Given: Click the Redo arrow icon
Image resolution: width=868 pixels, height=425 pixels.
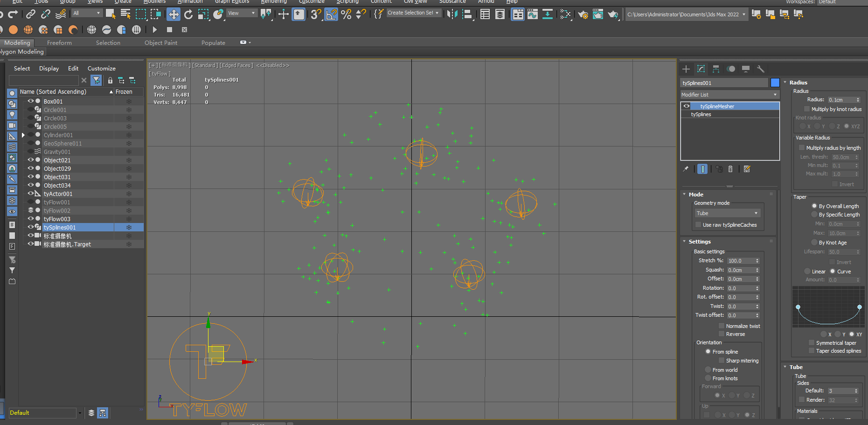Looking at the screenshot, I should coord(13,14).
